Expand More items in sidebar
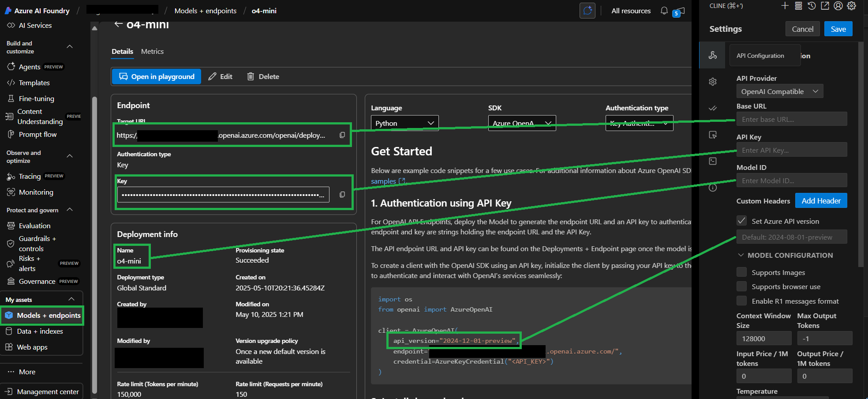 coord(21,372)
